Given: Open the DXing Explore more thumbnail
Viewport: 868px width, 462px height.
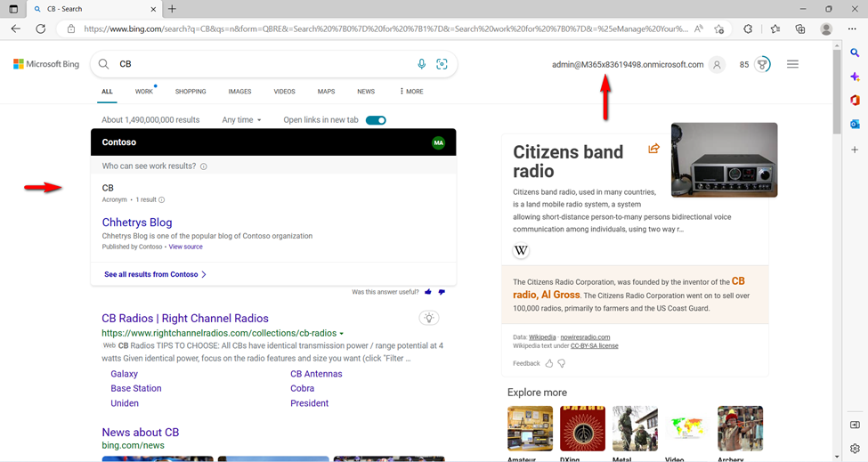Looking at the screenshot, I should click(582, 428).
